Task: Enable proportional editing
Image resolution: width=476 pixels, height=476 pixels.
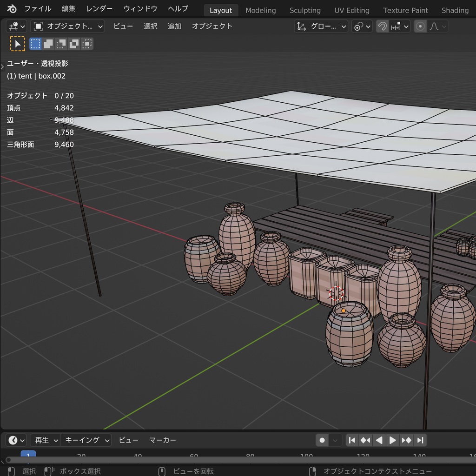Action: pyautogui.click(x=421, y=26)
